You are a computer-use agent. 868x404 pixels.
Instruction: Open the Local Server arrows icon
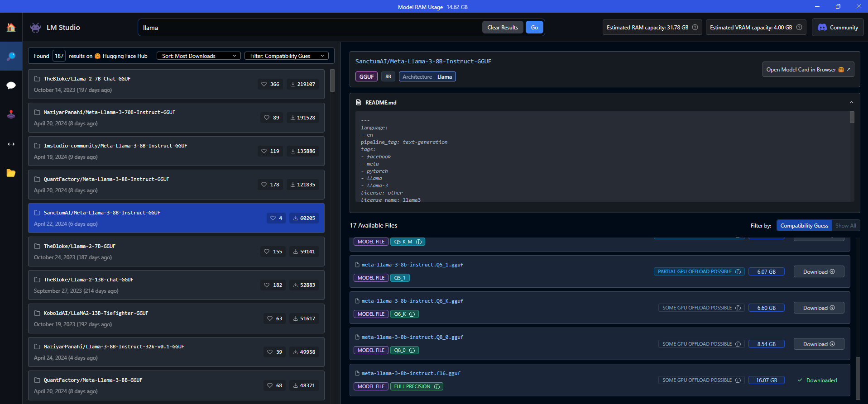[11, 144]
